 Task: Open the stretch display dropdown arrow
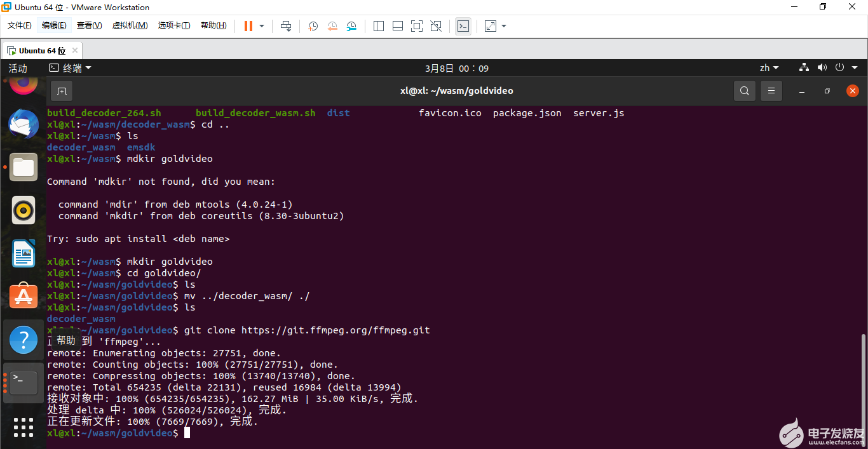click(x=504, y=26)
